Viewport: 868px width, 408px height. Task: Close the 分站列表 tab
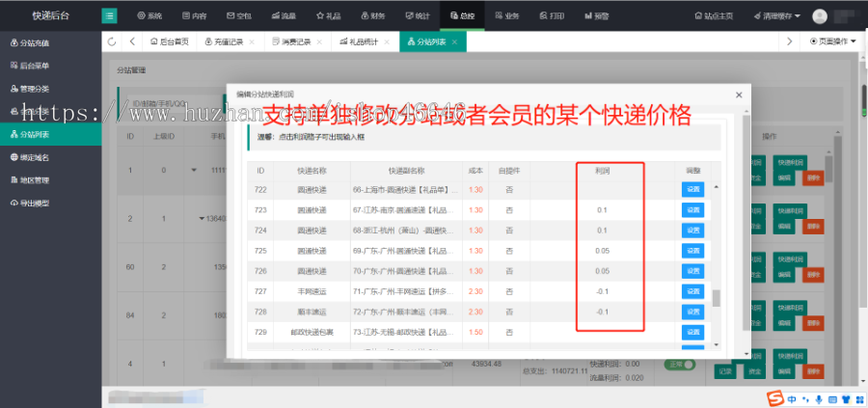click(x=454, y=41)
